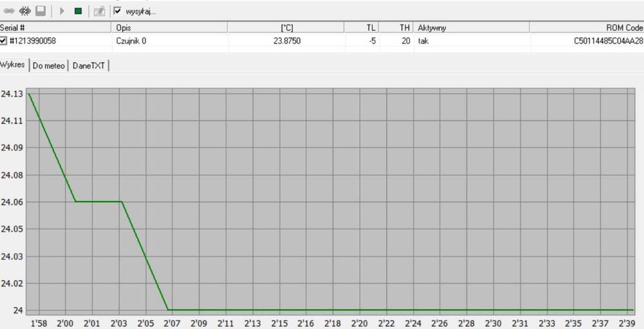The image size is (644, 329).
Task: Open the Do meteo tab
Action: click(48, 65)
